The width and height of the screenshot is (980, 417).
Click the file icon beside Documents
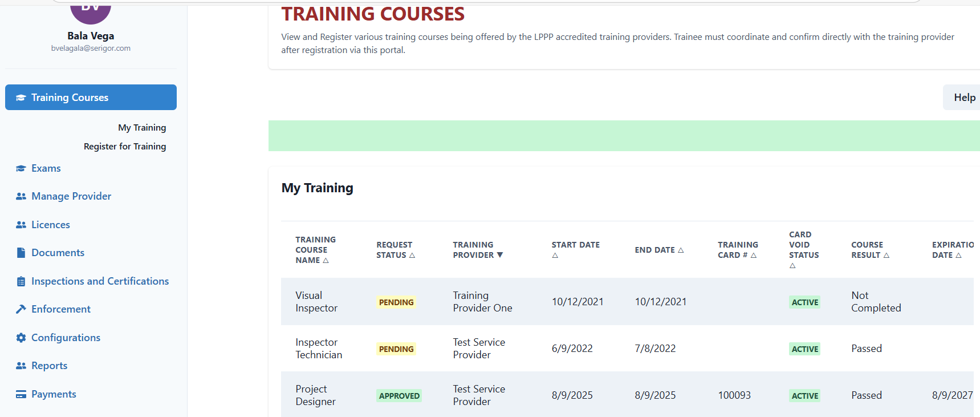click(21, 253)
